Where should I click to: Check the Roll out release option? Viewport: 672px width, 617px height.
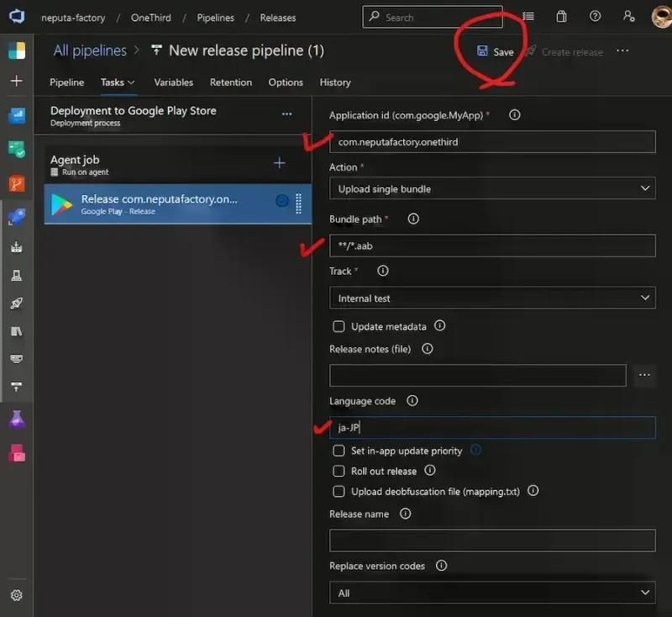339,471
